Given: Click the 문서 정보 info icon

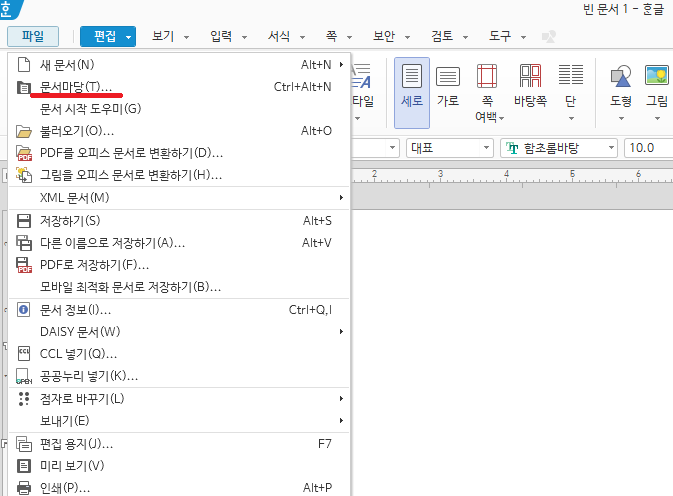Looking at the screenshot, I should point(24,310).
